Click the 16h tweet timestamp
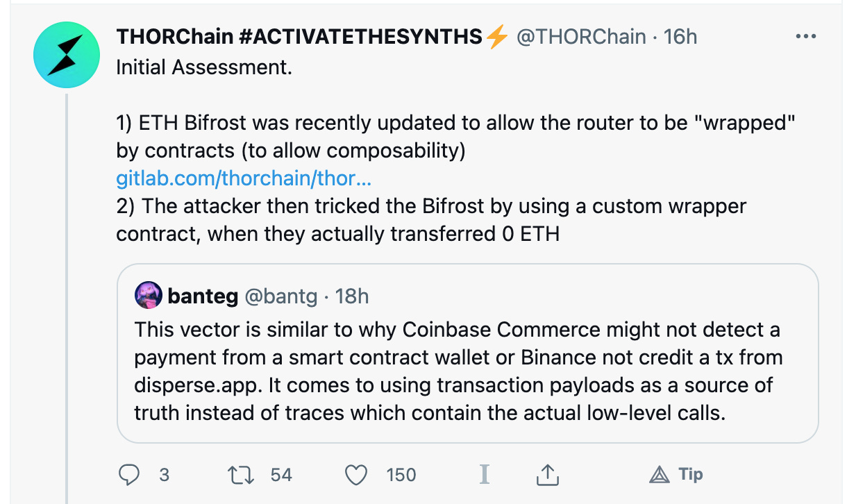 pyautogui.click(x=680, y=37)
